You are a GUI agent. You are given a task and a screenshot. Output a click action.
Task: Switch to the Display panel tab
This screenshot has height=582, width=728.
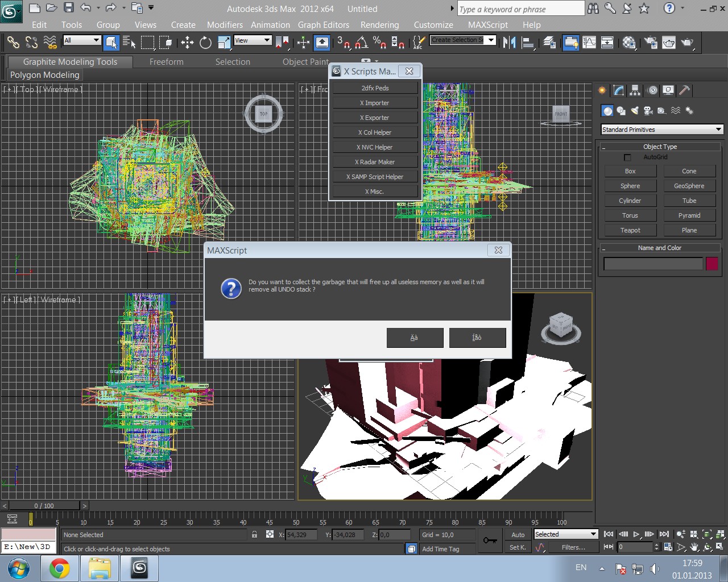click(x=669, y=90)
